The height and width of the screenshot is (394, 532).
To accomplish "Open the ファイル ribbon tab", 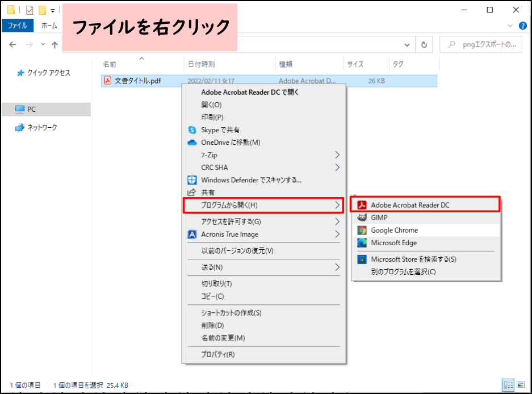I will 18,26.
